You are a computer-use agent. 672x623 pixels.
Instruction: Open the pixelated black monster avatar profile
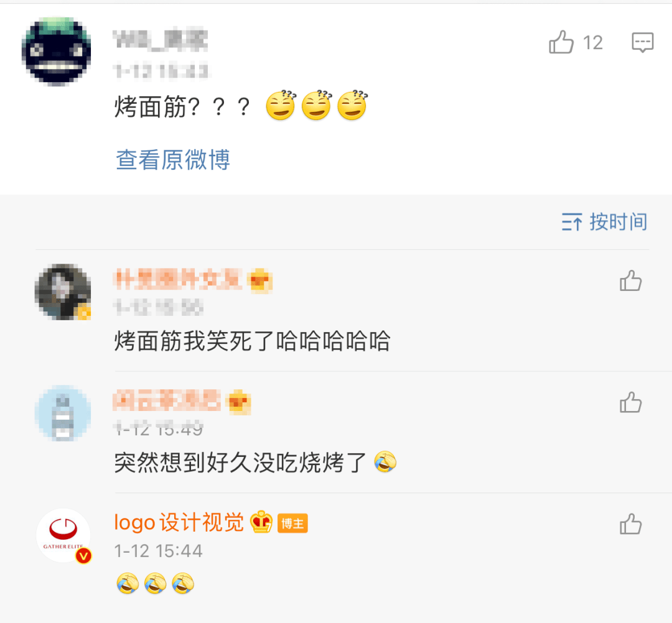tap(56, 52)
